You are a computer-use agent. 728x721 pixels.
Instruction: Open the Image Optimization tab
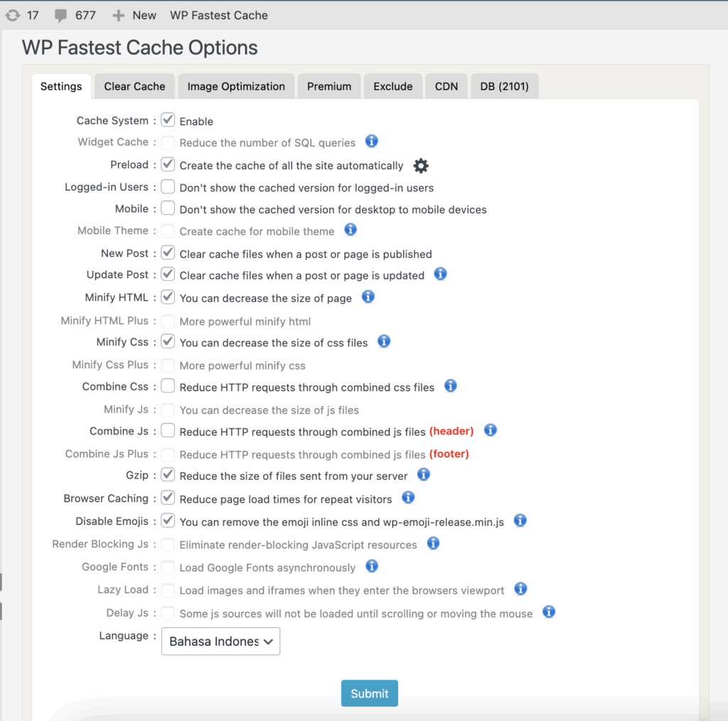pos(236,87)
